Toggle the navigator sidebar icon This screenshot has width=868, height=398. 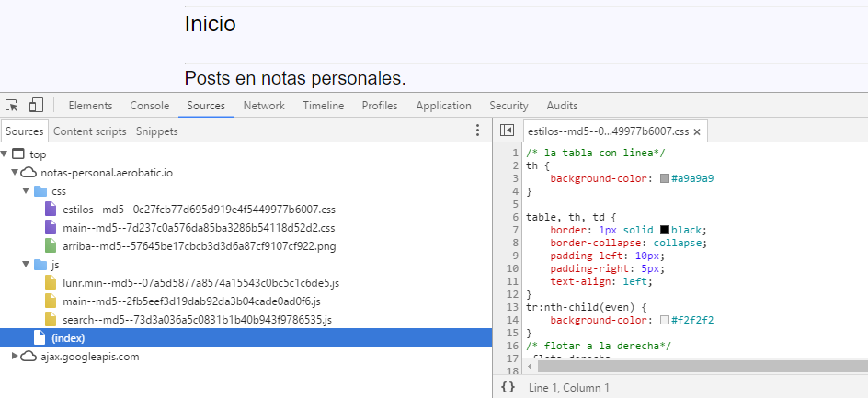click(x=507, y=131)
